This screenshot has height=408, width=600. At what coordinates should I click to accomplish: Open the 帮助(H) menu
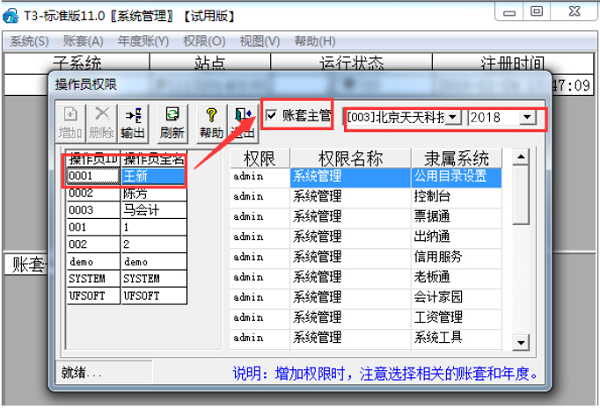pos(315,41)
